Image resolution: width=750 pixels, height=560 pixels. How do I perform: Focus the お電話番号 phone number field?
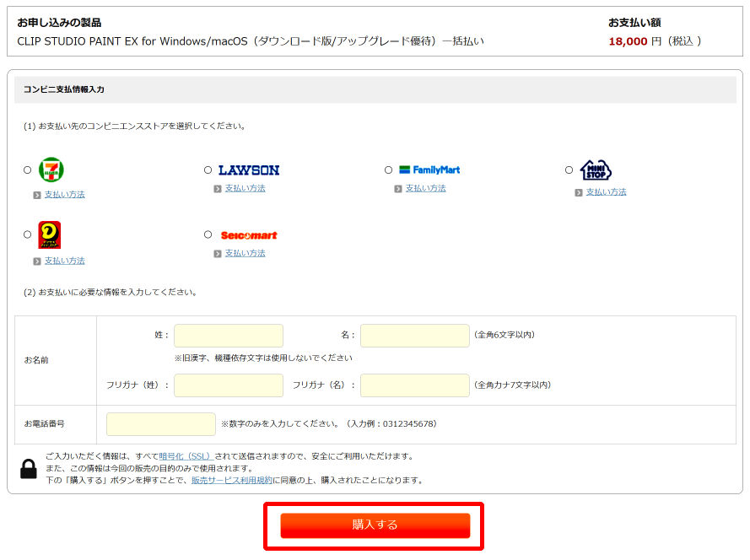click(x=160, y=424)
